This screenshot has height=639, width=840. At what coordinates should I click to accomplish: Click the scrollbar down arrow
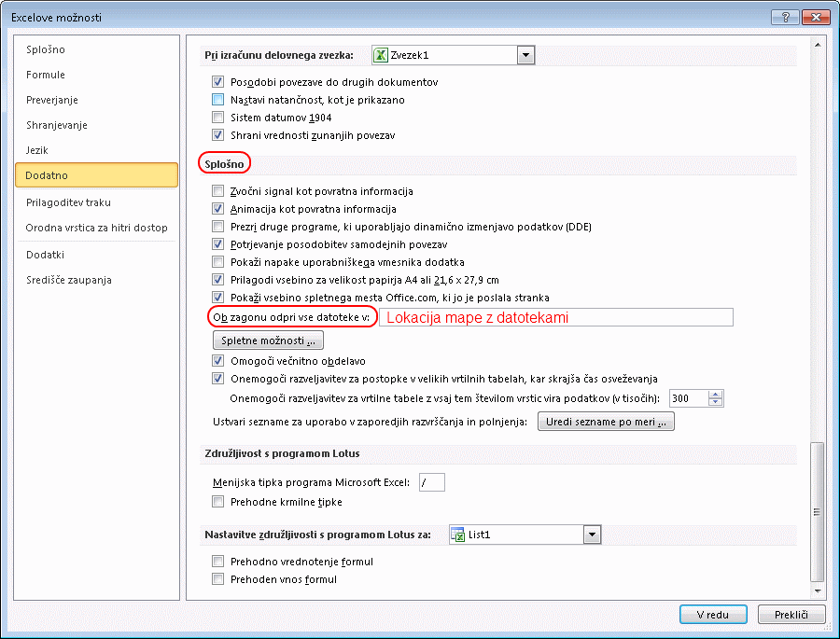tap(818, 590)
